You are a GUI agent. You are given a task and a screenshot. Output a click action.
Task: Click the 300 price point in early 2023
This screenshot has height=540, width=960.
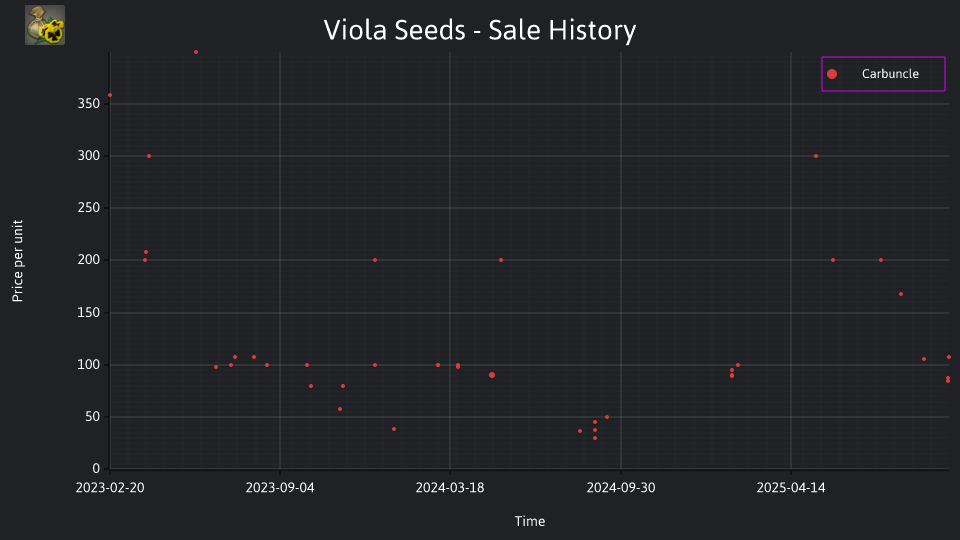[x=149, y=156]
